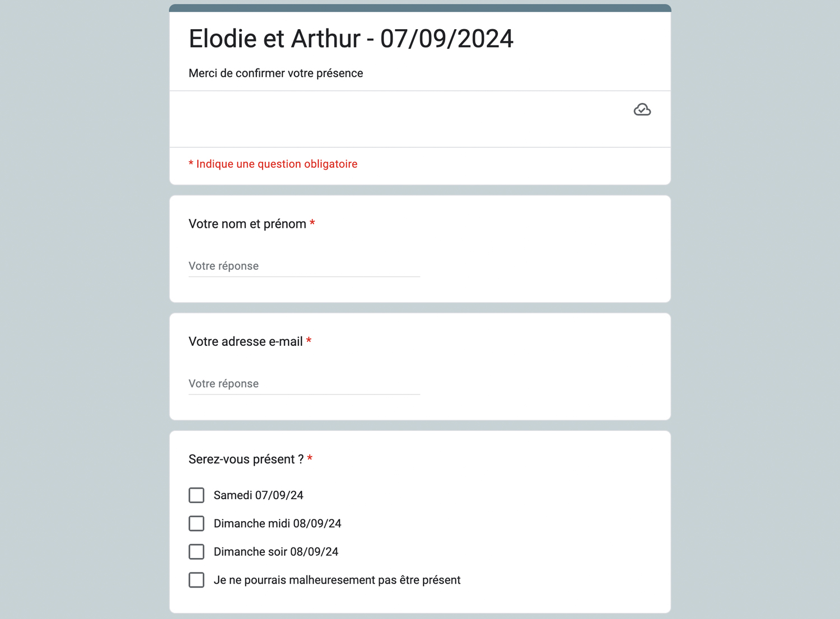This screenshot has height=619, width=840.
Task: Tick the square box beside Samedi
Action: coord(197,495)
